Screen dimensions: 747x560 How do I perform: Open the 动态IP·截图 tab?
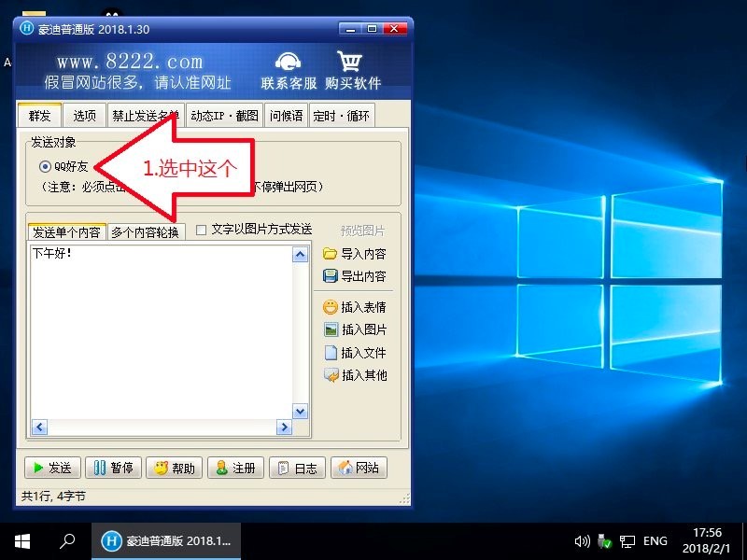click(x=224, y=116)
